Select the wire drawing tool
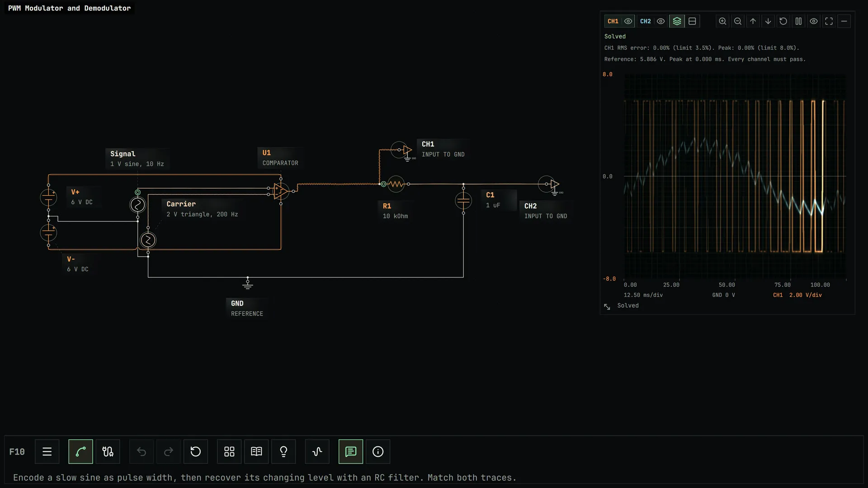 (x=80, y=451)
